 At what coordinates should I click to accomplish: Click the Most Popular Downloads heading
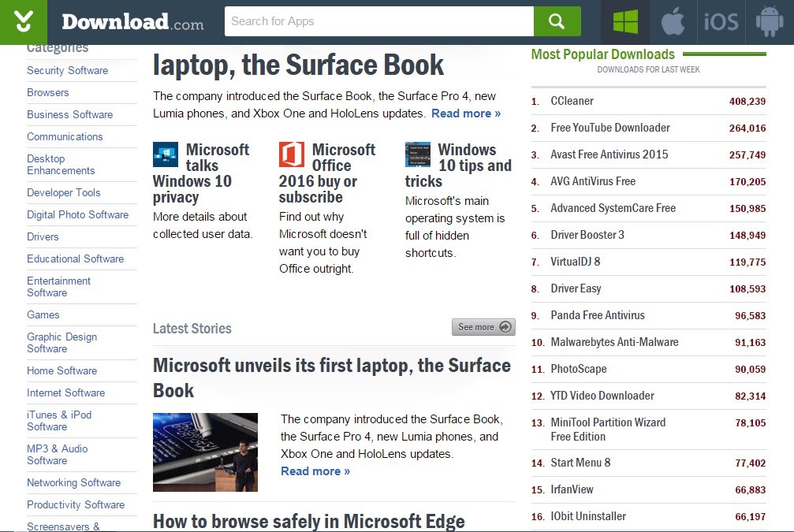tap(602, 54)
